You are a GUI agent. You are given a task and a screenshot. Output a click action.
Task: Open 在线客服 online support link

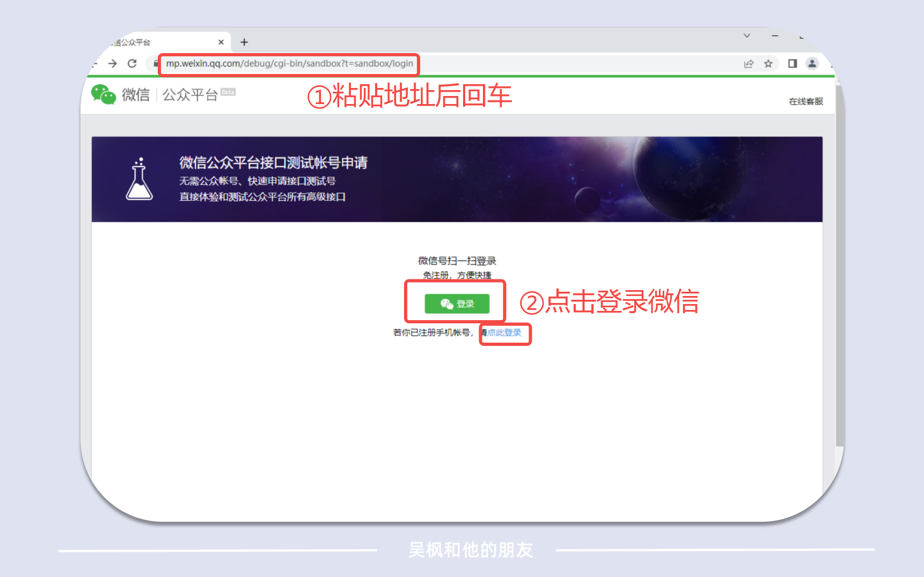[x=806, y=101]
